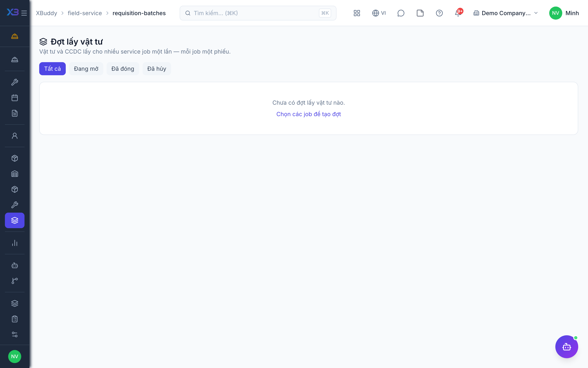This screenshot has height=368, width=588.
Task: Open the apps grid icon in header
Action: pos(357,13)
